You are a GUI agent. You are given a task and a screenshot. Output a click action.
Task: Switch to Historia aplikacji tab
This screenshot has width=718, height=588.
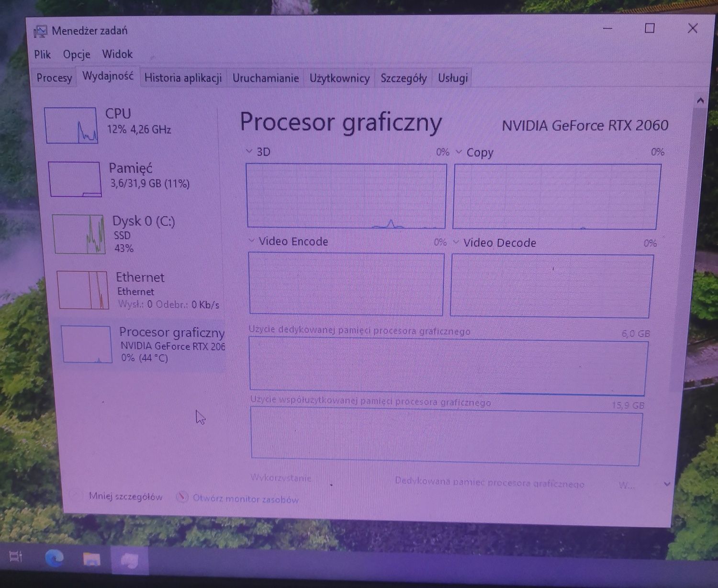183,78
